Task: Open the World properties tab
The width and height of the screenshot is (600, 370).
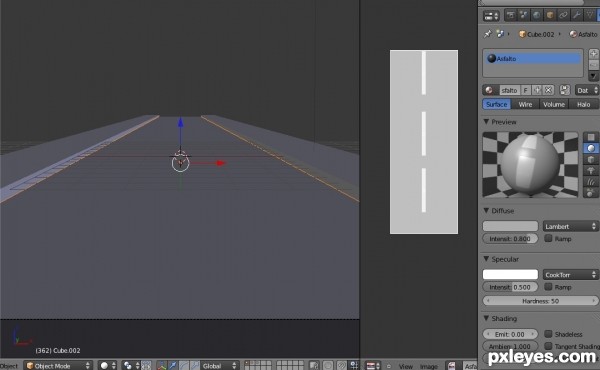Action: click(x=536, y=15)
